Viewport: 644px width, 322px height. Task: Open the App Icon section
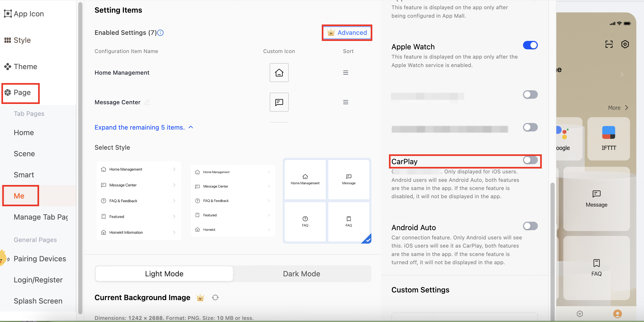pyautogui.click(x=24, y=14)
